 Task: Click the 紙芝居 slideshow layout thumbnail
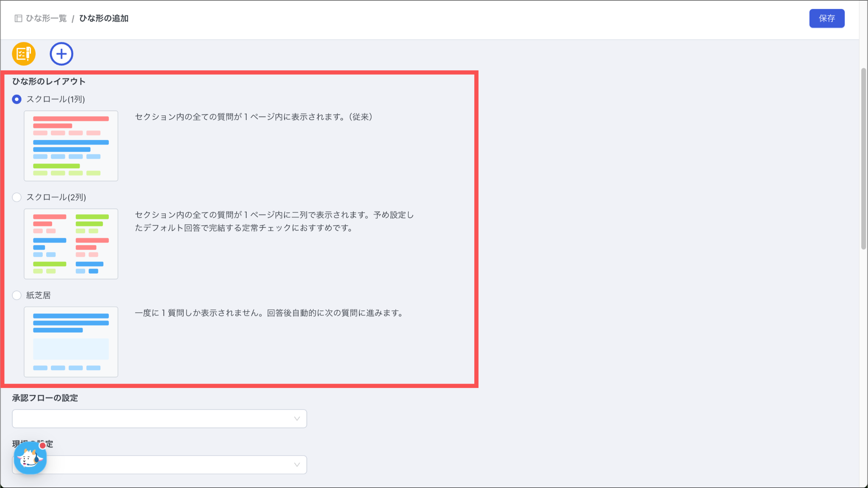(71, 342)
